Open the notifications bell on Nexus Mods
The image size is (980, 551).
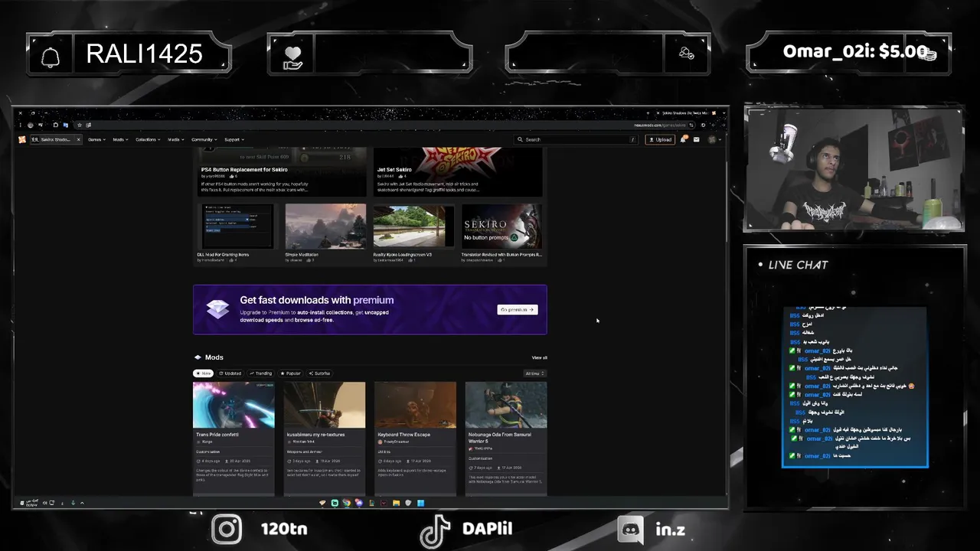click(x=684, y=139)
